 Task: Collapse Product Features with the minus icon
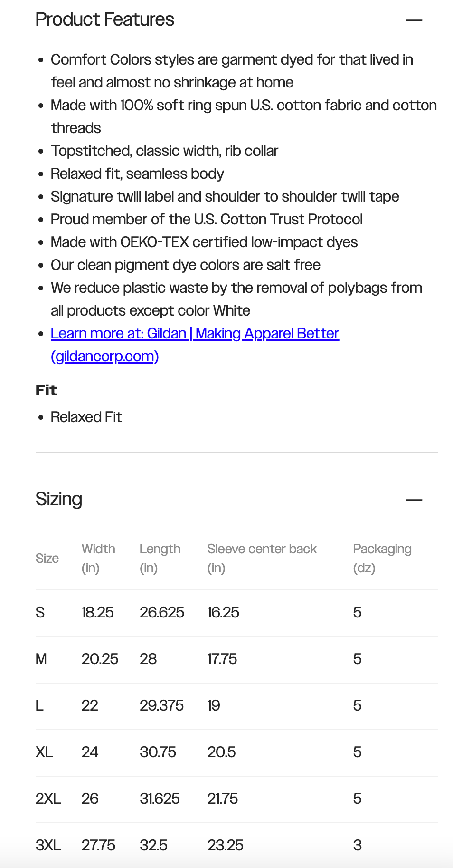[x=414, y=20]
